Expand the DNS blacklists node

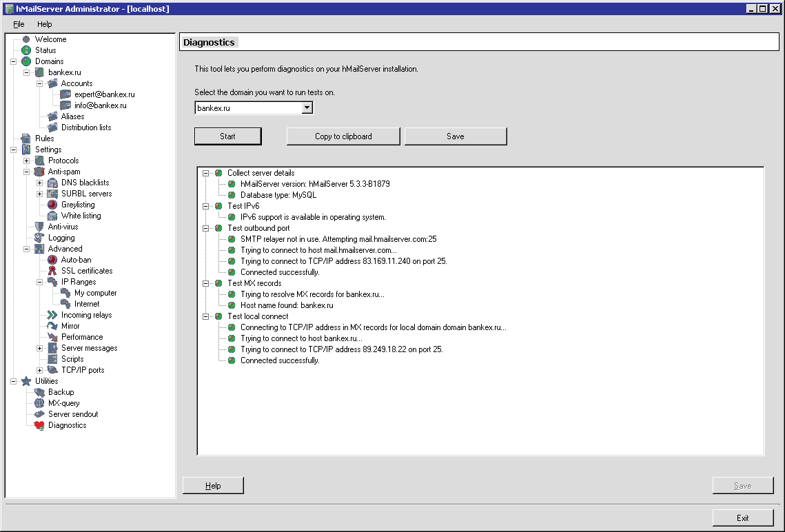[39, 183]
